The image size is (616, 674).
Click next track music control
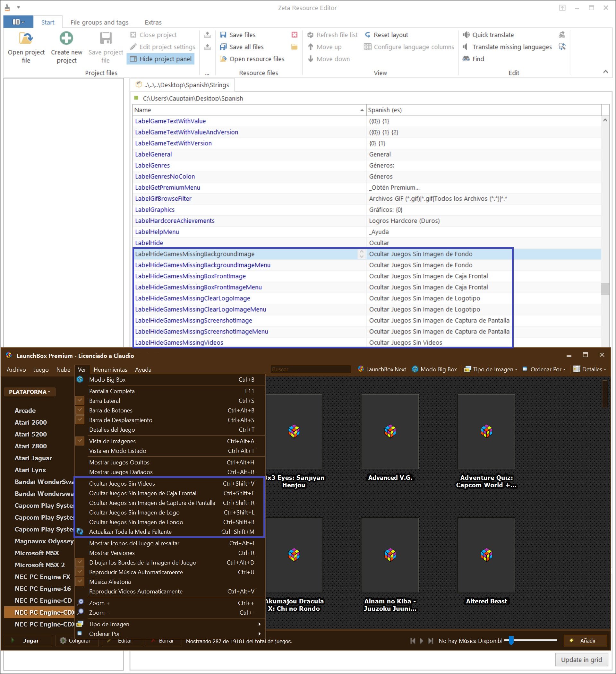[x=431, y=641]
